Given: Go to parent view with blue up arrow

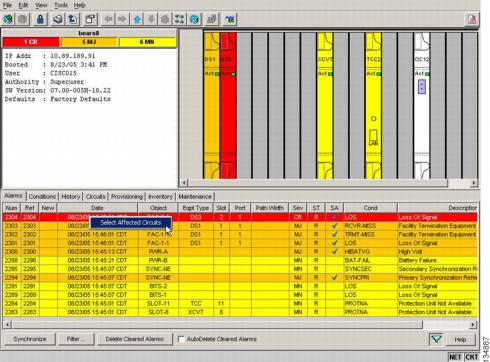Looking at the screenshot, I should (137, 19).
